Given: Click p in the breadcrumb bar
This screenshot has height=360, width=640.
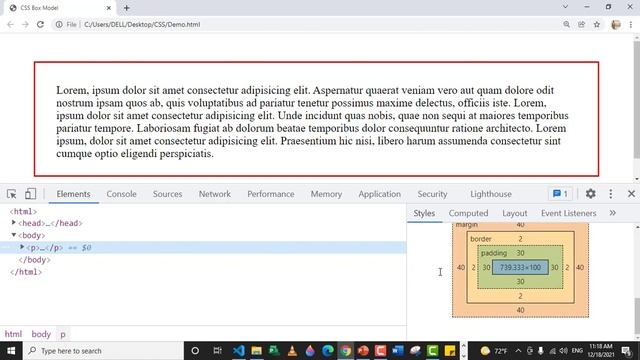Looking at the screenshot, I should [63, 334].
